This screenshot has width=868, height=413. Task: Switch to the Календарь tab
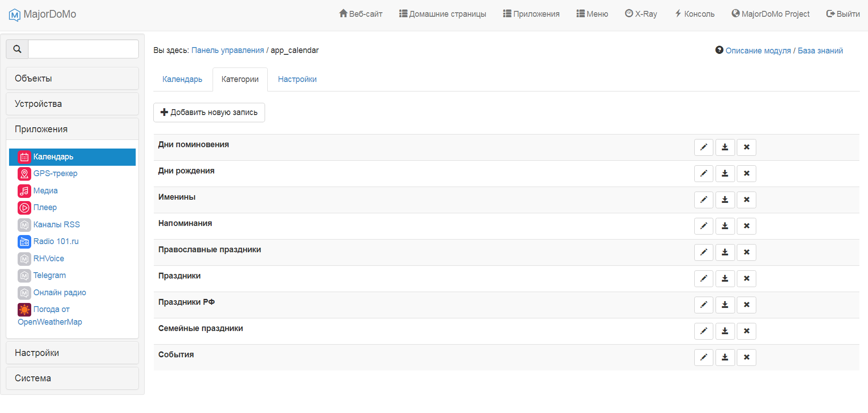182,79
